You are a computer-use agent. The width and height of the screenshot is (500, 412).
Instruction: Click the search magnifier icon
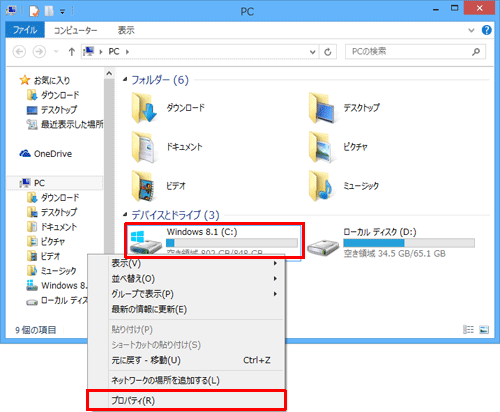476,52
